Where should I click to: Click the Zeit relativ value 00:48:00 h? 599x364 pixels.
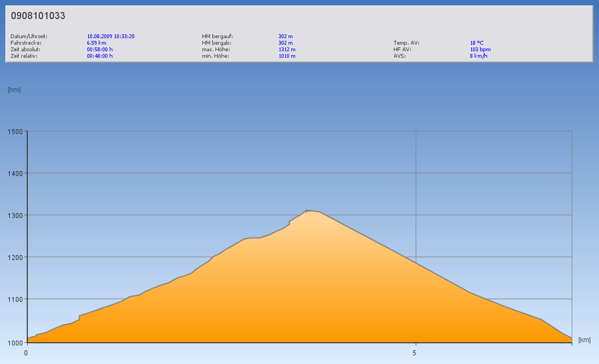point(100,56)
